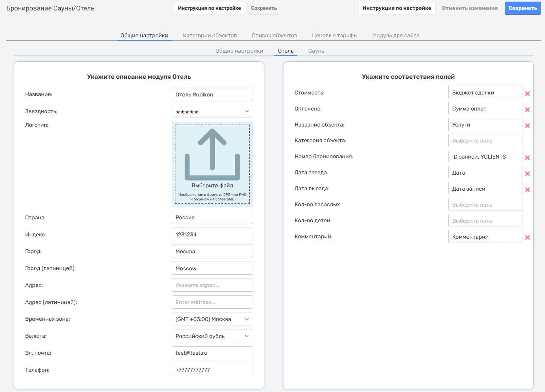
Task: Click the Бронирование Сауны/Отель title
Action: (x=50, y=8)
